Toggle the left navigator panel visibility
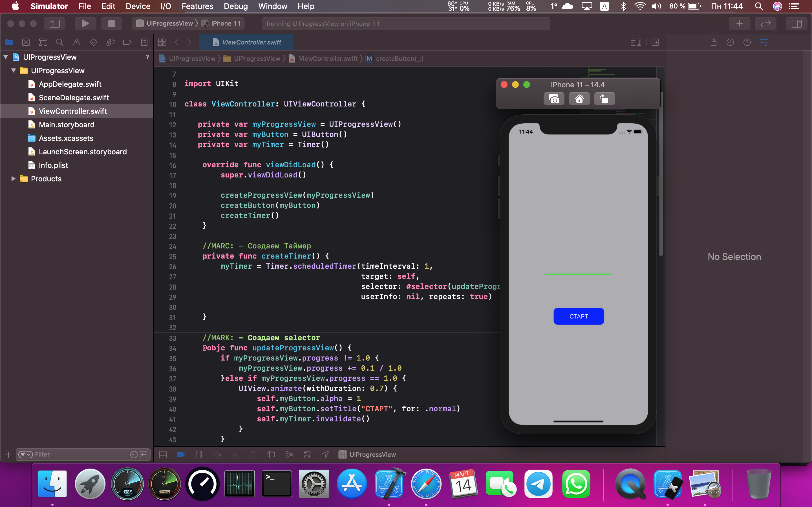This screenshot has width=812, height=507. coord(54,23)
